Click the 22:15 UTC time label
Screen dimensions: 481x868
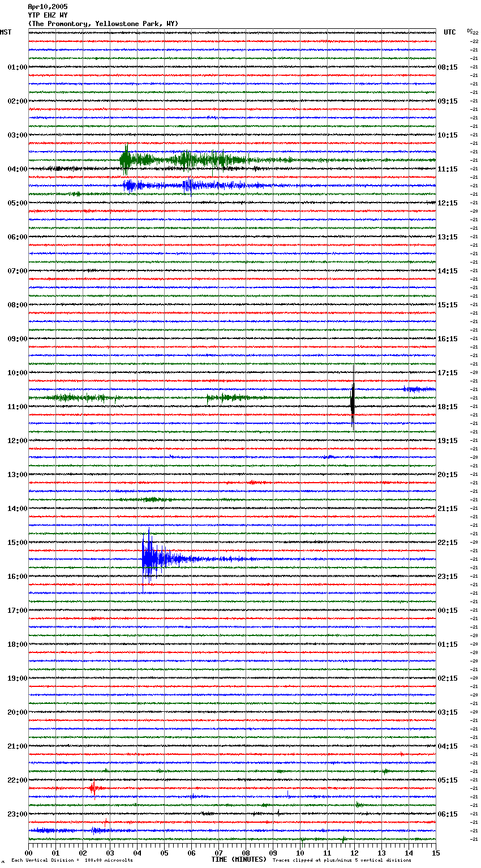[x=448, y=543]
